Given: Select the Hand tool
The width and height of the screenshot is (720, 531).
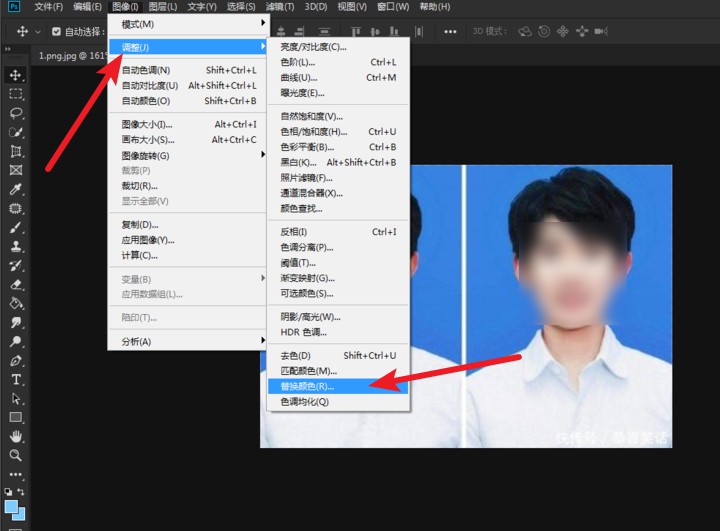Looking at the screenshot, I should point(16,436).
